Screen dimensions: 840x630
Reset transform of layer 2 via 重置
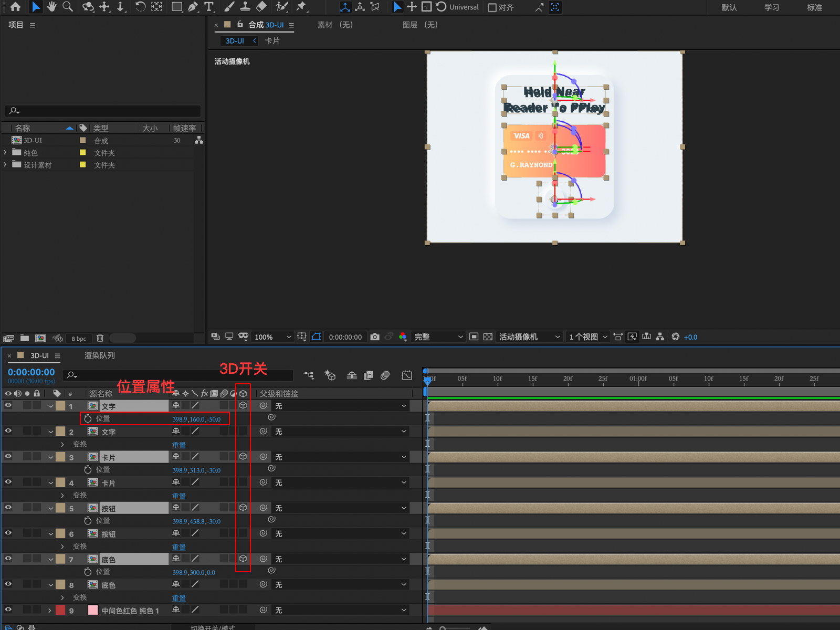coord(179,445)
